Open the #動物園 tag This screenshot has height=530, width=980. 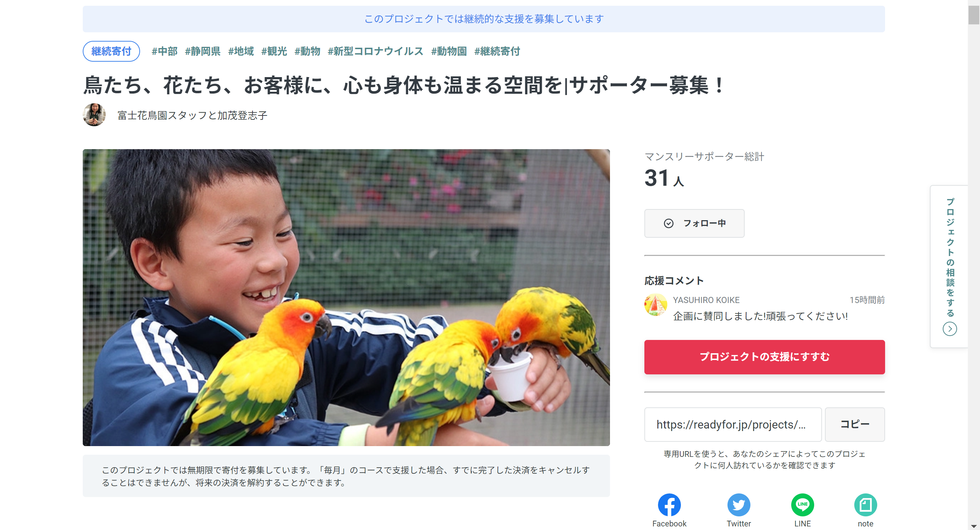coord(448,51)
